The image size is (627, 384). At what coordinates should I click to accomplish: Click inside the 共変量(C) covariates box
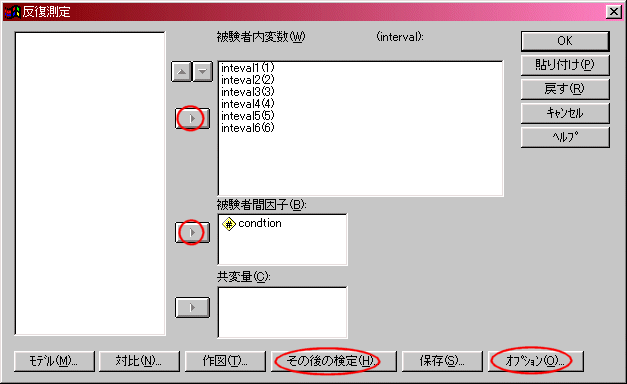point(282,312)
